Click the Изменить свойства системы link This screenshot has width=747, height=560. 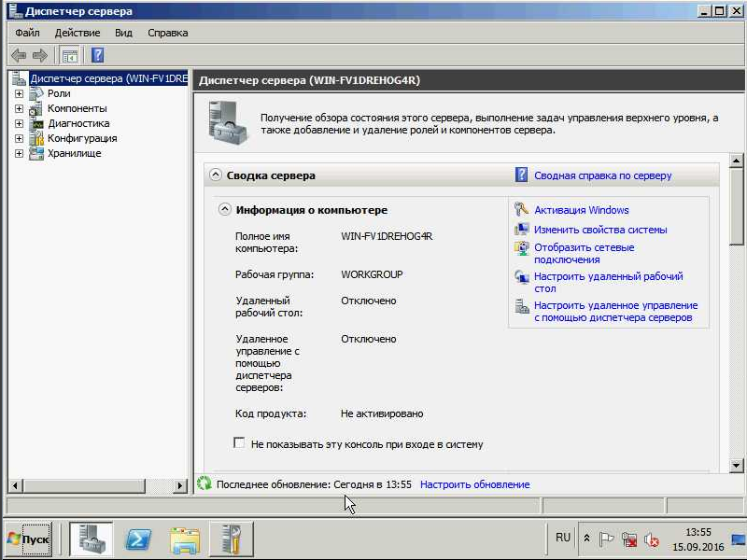tap(600, 230)
